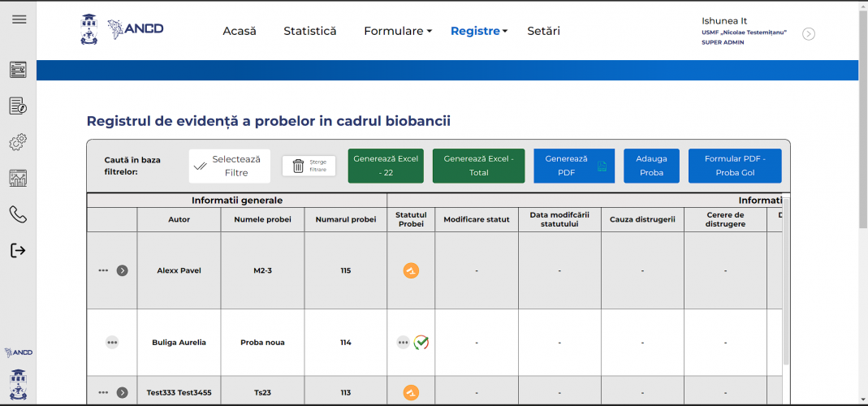This screenshot has height=406, width=868.
Task: Open the forms list sidebar icon
Action: [18, 70]
